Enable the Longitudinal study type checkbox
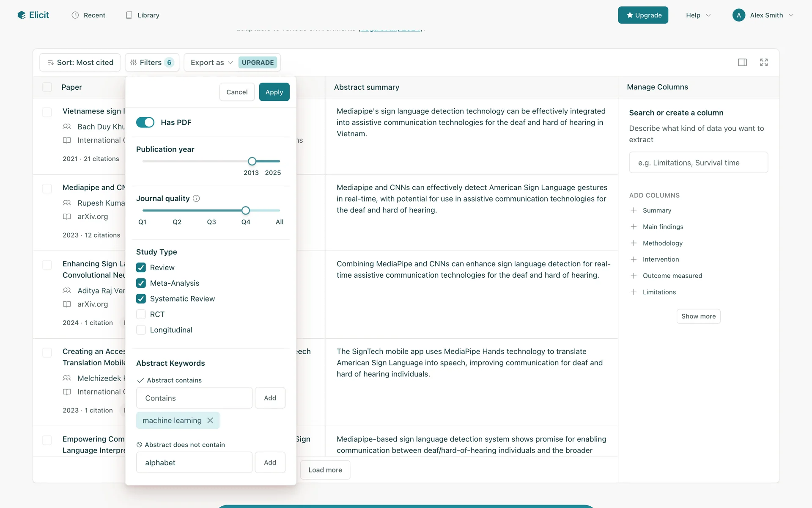This screenshot has width=812, height=508. [141, 330]
